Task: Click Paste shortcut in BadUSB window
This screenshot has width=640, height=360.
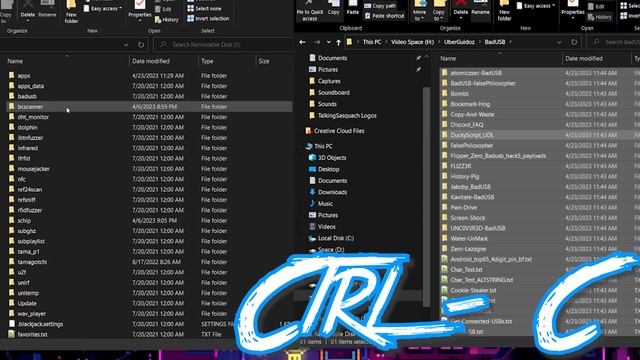Action: point(384,16)
